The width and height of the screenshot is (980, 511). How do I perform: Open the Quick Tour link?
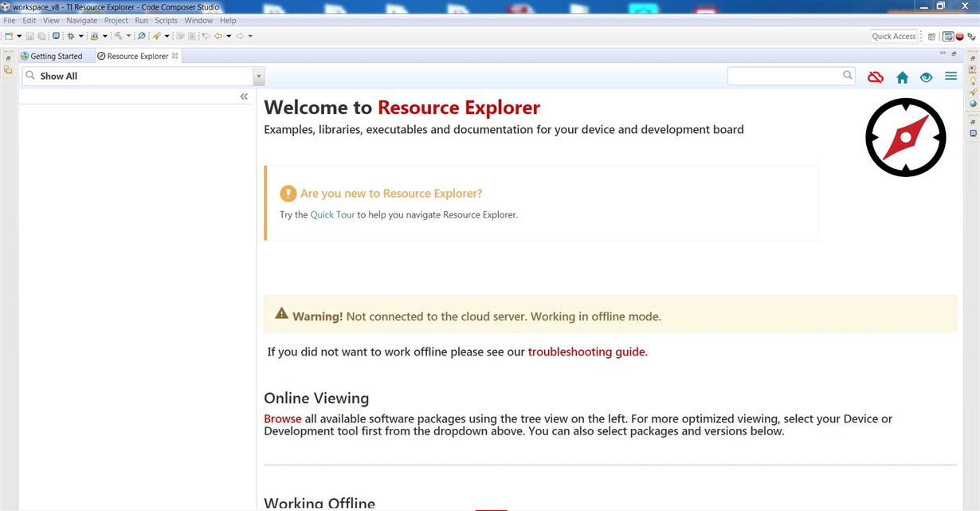pyautogui.click(x=332, y=214)
